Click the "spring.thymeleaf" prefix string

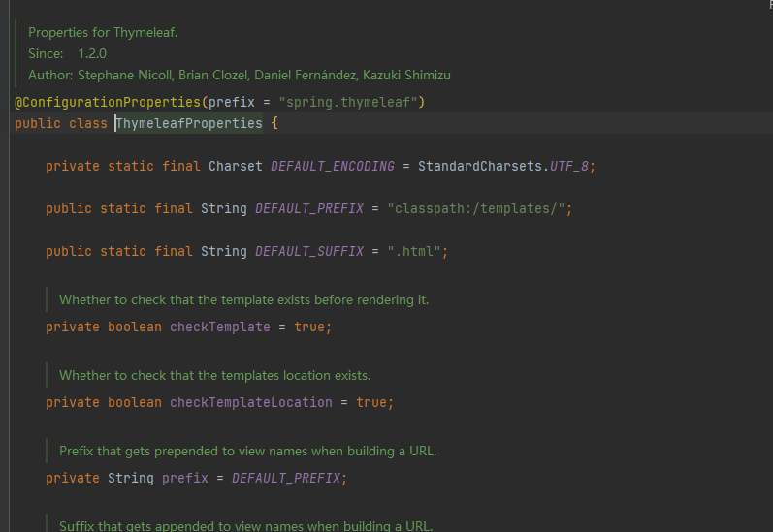348,102
